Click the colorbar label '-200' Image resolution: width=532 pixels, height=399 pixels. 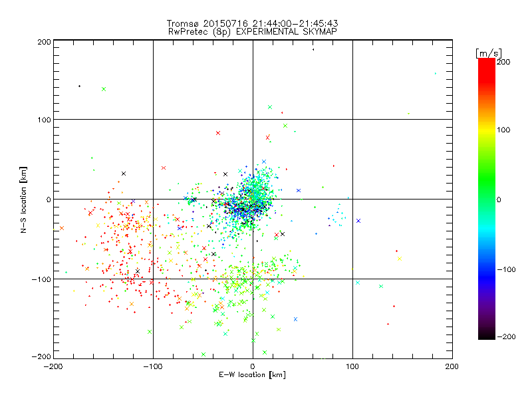pyautogui.click(x=506, y=336)
